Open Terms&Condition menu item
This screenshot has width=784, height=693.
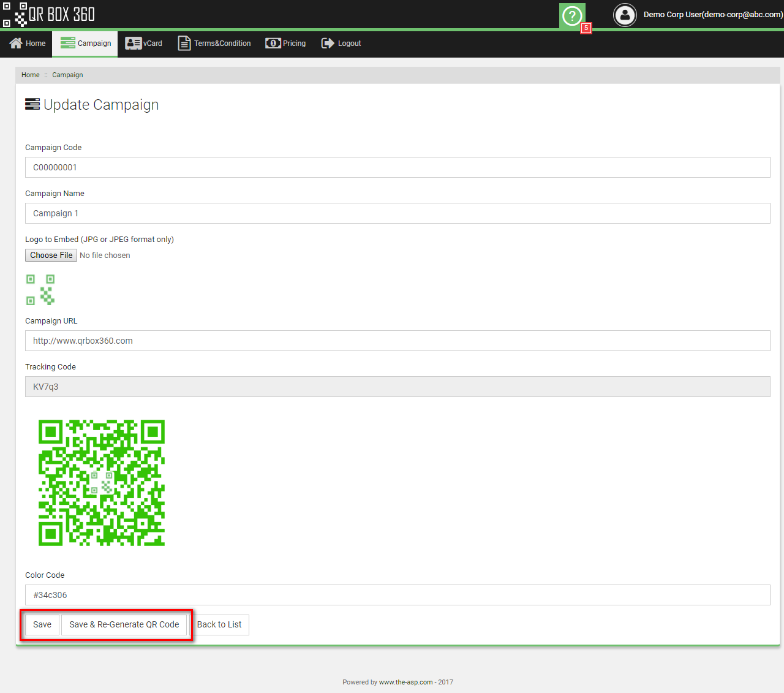pos(214,44)
